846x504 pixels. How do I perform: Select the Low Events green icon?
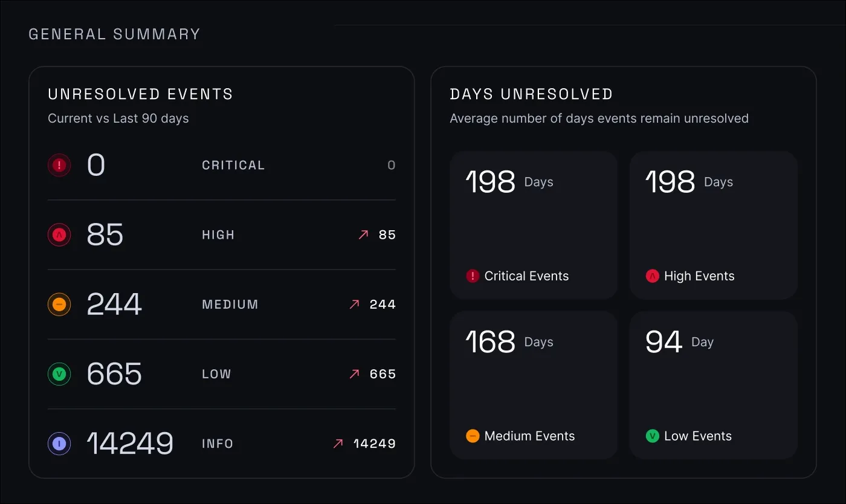tap(651, 436)
